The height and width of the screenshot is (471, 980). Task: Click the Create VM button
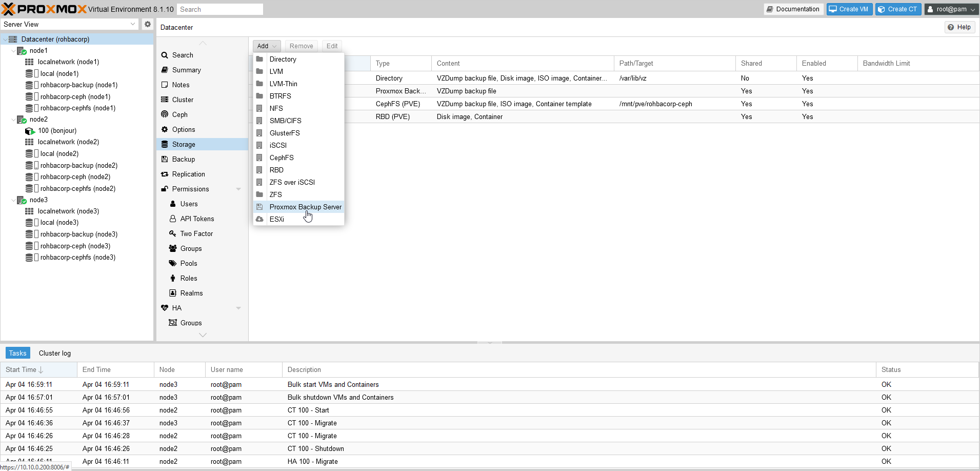(x=849, y=9)
